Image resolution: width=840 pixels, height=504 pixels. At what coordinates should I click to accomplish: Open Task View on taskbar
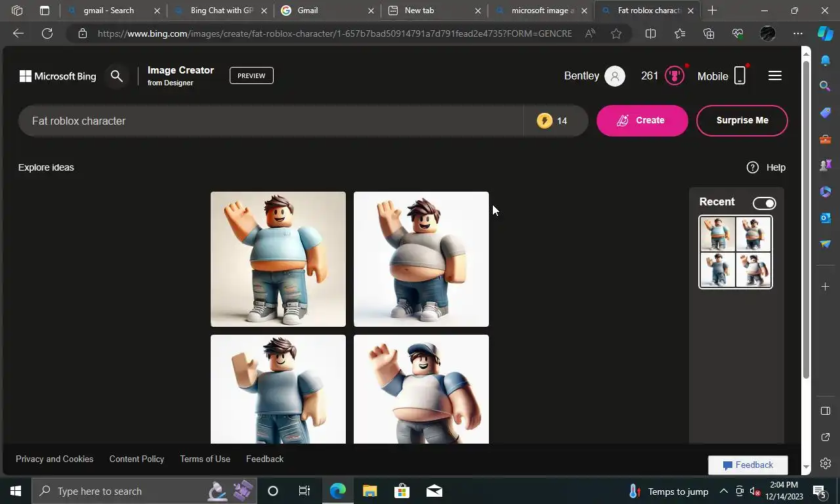pyautogui.click(x=304, y=491)
